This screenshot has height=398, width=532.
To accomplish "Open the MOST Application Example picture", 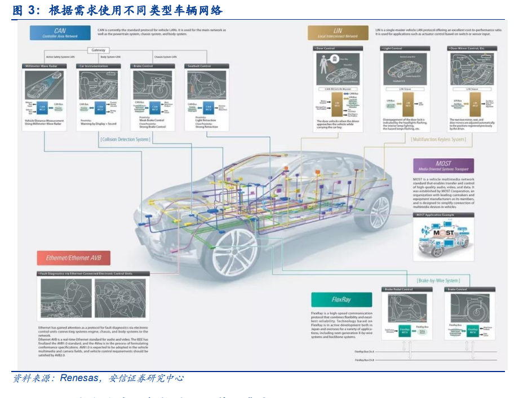I will click(x=444, y=239).
